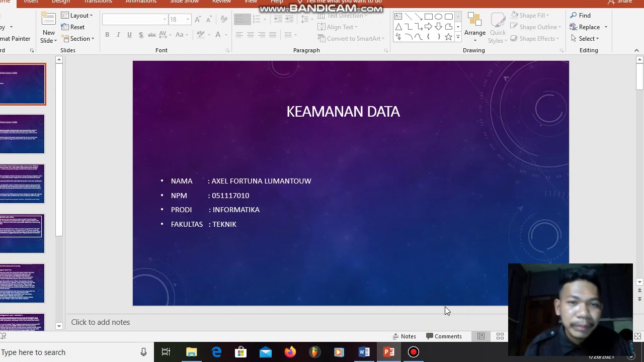Screen dimensions: 644x362
Task: Justify the paragraph text
Action: point(272,35)
